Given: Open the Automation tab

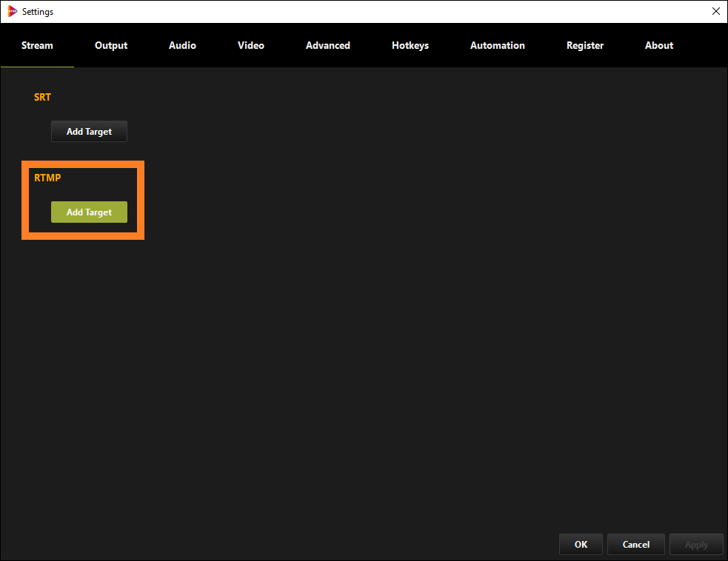Looking at the screenshot, I should pos(497,45).
